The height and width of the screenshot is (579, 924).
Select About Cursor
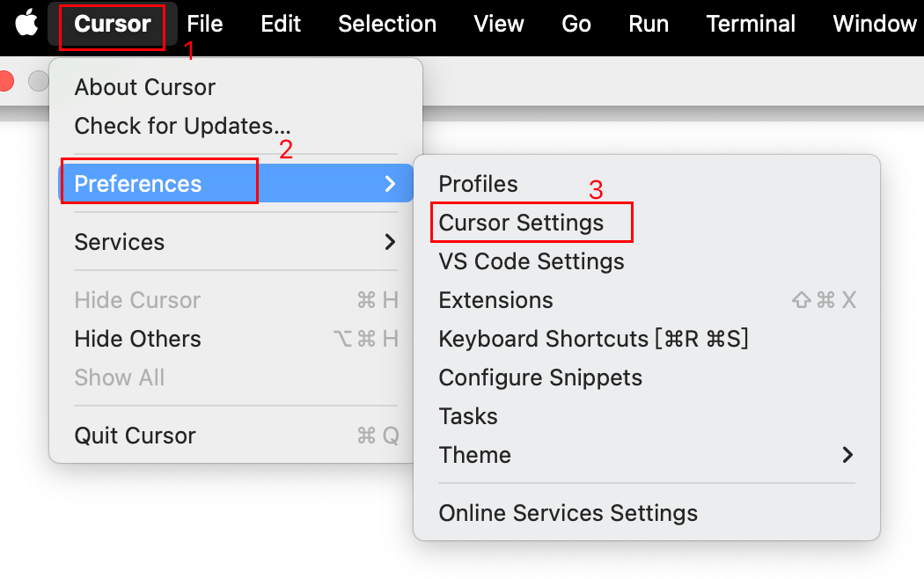click(x=145, y=87)
